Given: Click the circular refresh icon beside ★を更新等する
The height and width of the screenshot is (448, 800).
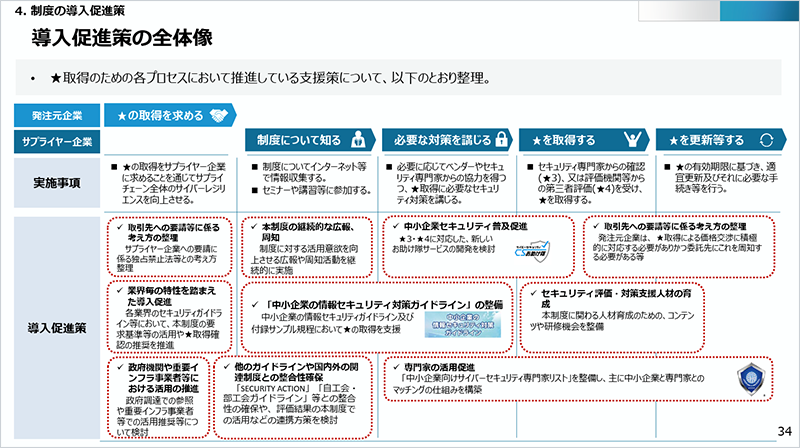Looking at the screenshot, I should pyautogui.click(x=766, y=140).
